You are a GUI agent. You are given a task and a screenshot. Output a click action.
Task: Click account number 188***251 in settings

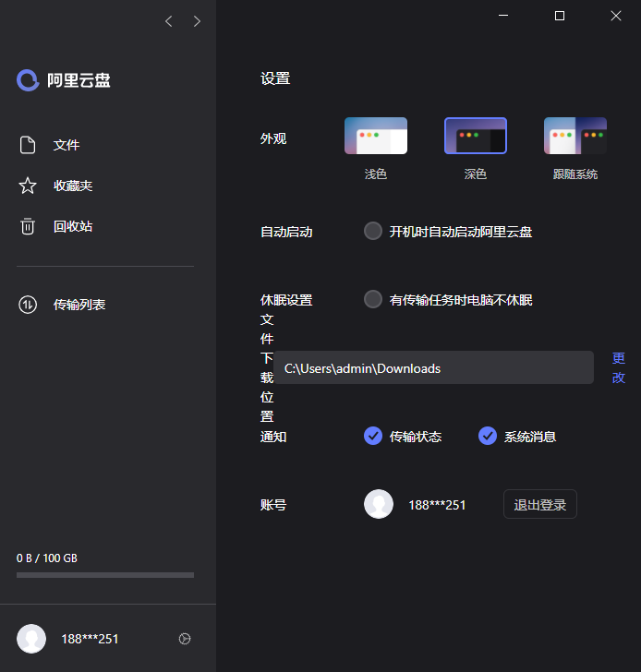coord(437,505)
